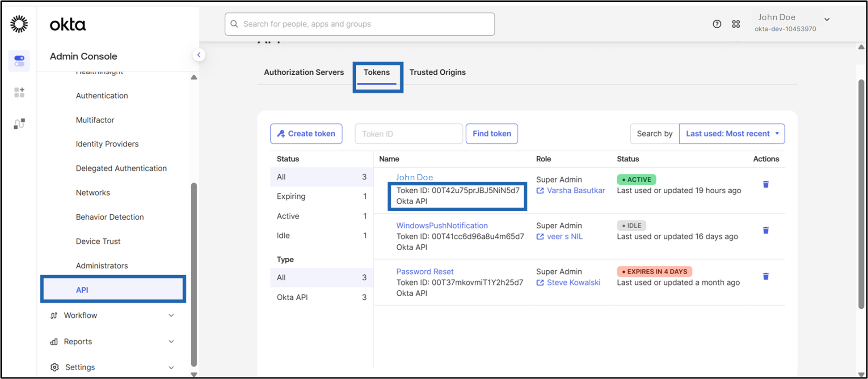
Task: Click the Reports chart icon
Action: click(x=54, y=341)
